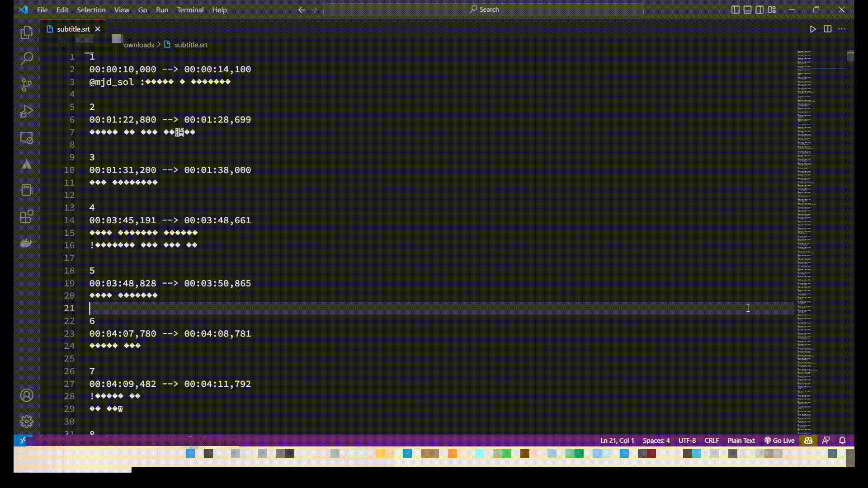Toggle Panel layout button in title bar

click(747, 9)
